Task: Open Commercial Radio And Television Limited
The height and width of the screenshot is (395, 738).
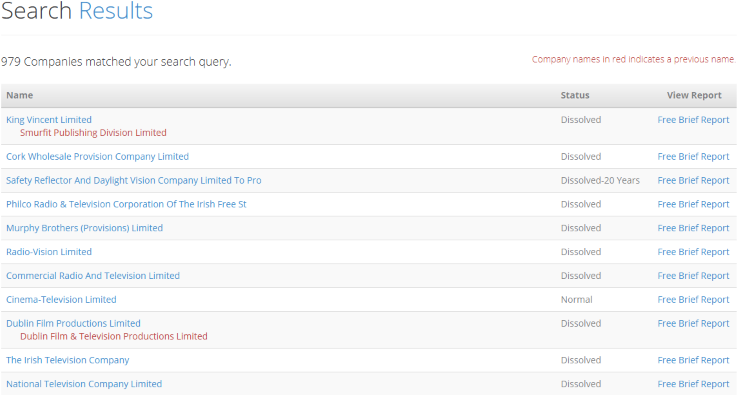Action: point(93,276)
